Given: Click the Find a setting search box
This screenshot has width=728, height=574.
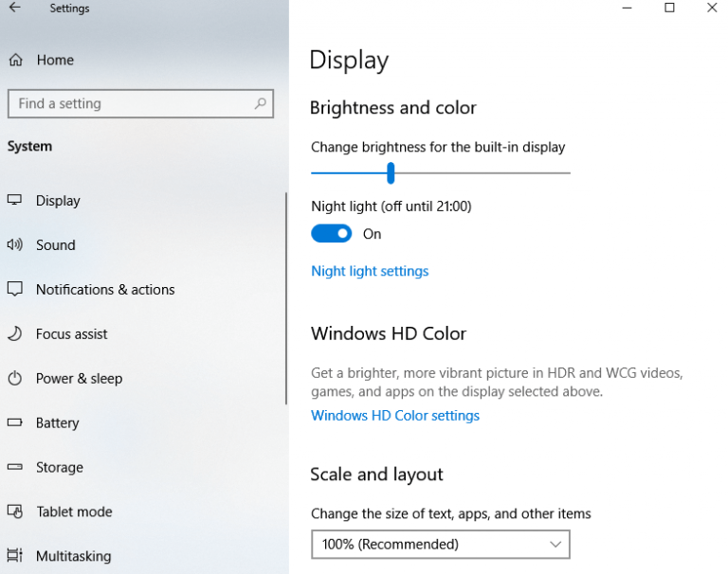Looking at the screenshot, I should (140, 103).
